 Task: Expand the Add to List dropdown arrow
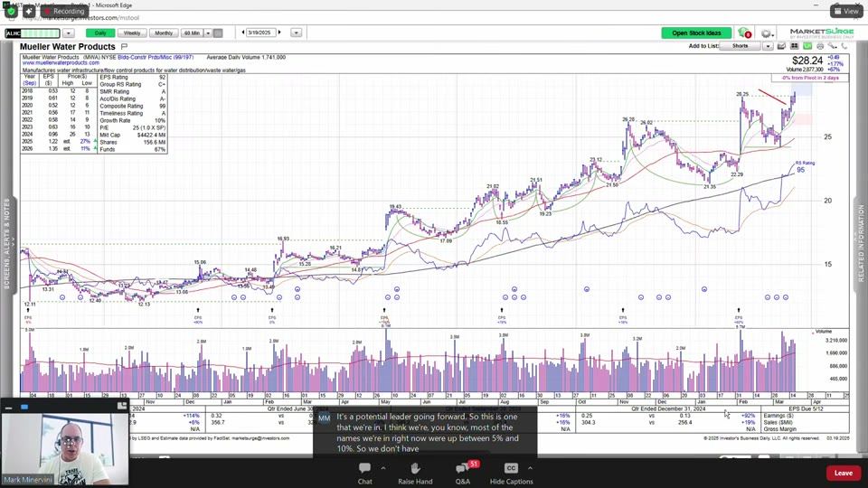pos(768,46)
